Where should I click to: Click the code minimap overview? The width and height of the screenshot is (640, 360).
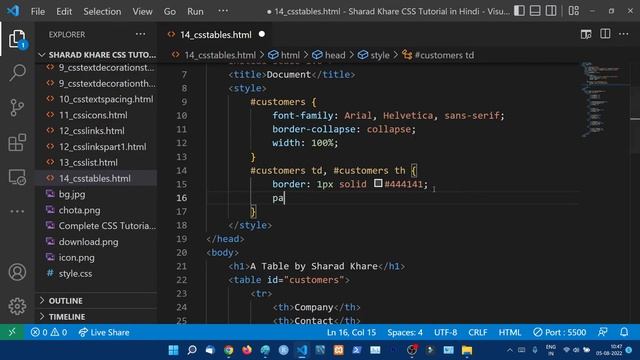[604, 100]
